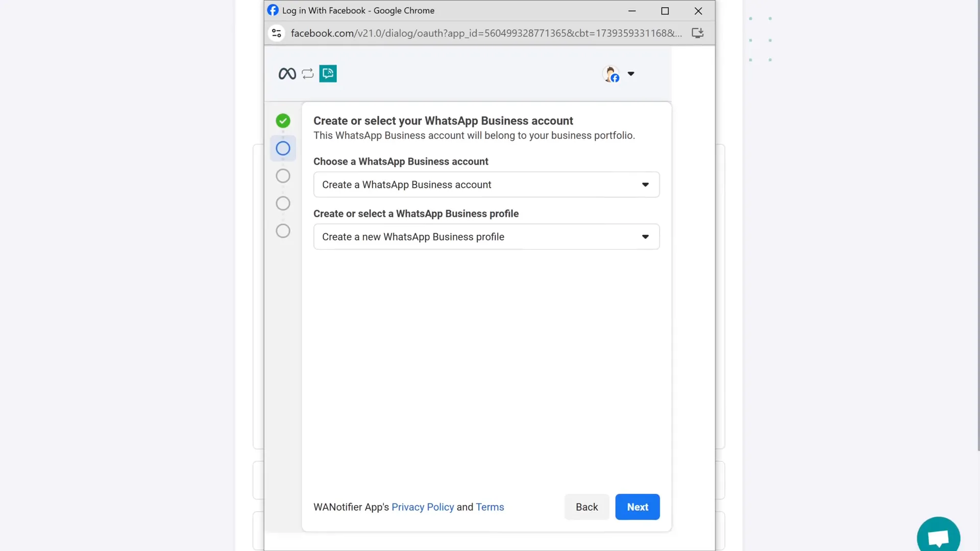Open the Terms link
Screen dimensions: 980x551
coord(490,507)
